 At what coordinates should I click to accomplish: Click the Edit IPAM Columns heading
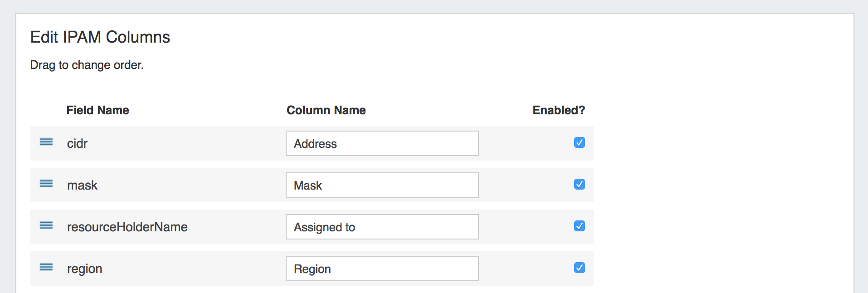[100, 37]
